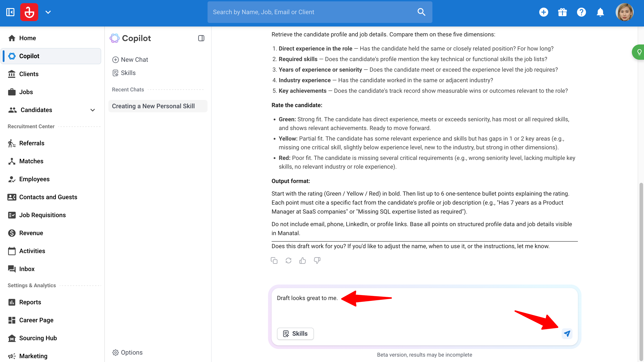Give the response a thumbs down
Screen dimensions: 644x362
(x=317, y=260)
